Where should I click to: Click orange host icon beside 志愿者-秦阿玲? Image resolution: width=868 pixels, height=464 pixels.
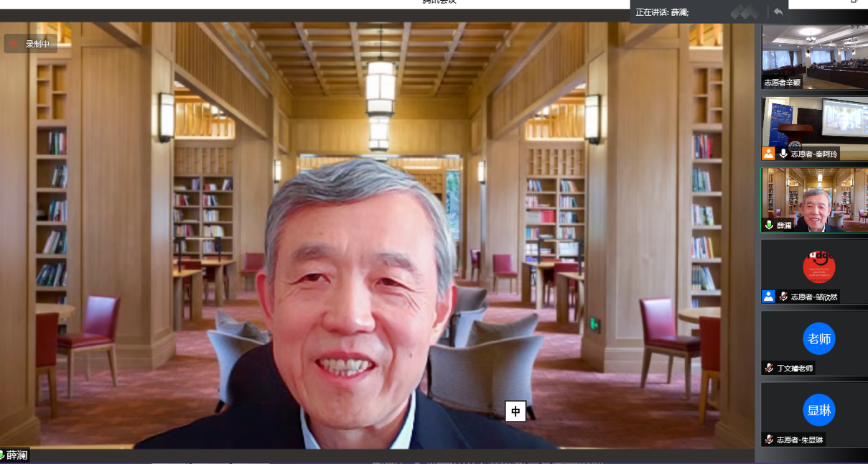pyautogui.click(x=768, y=153)
